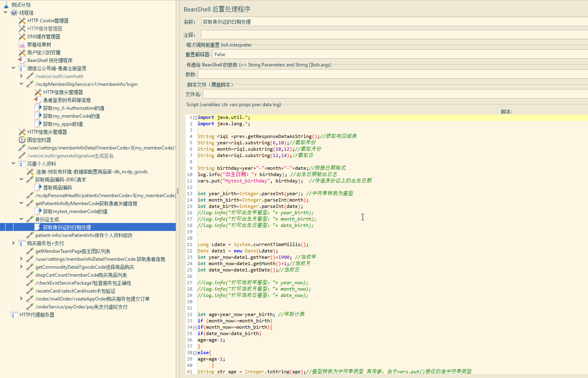
Task: Collapse the getPatientInfoByMemberCode node
Action: (x=21, y=203)
